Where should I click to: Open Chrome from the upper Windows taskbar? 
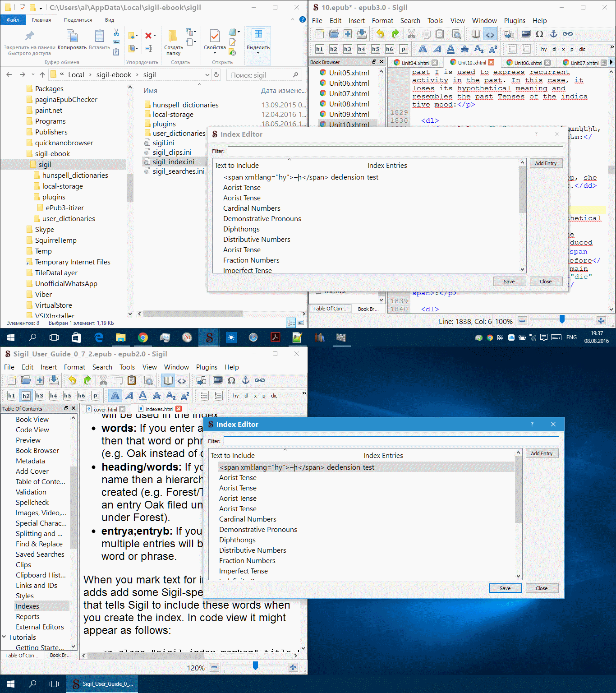[x=143, y=337]
